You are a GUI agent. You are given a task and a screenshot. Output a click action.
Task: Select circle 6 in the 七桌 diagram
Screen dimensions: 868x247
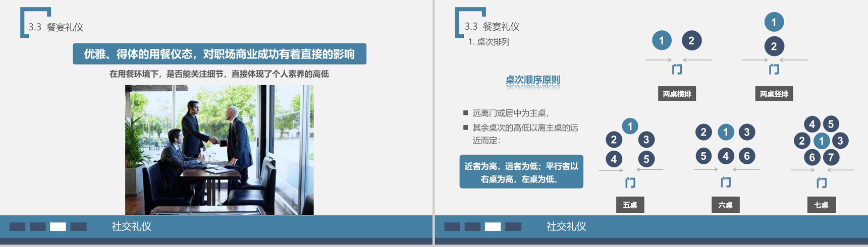pos(812,157)
